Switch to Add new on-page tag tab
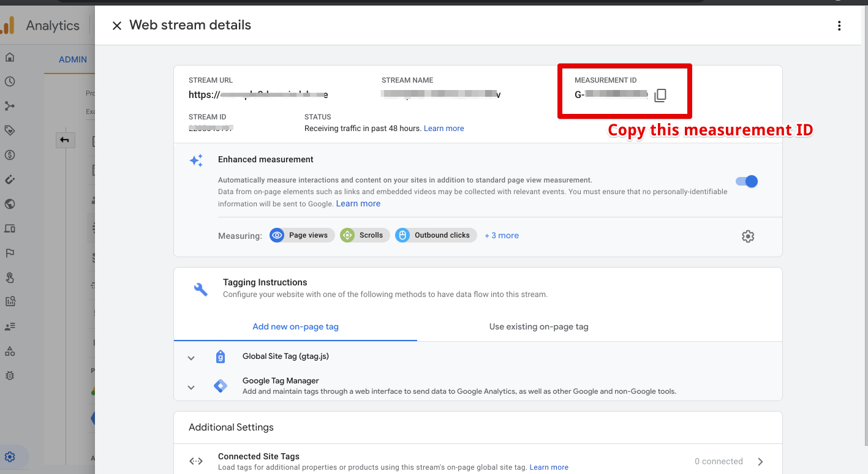The image size is (868, 474). coord(295,326)
